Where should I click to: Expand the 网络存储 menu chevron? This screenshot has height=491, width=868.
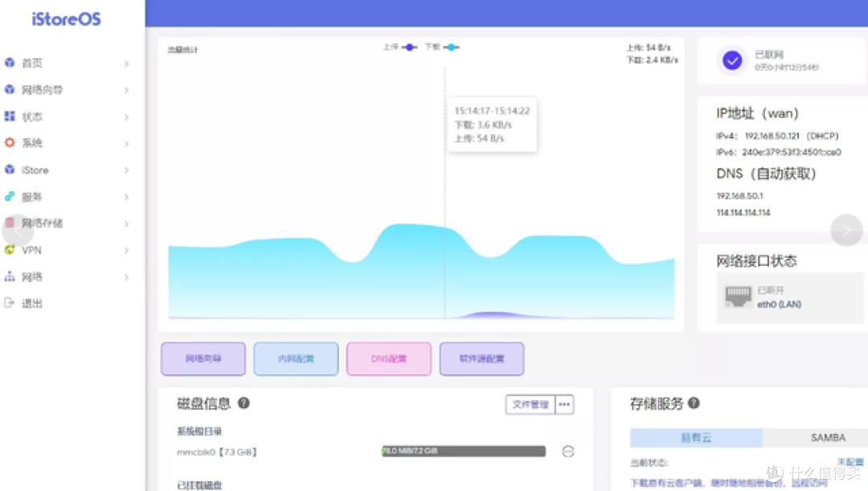click(x=126, y=223)
